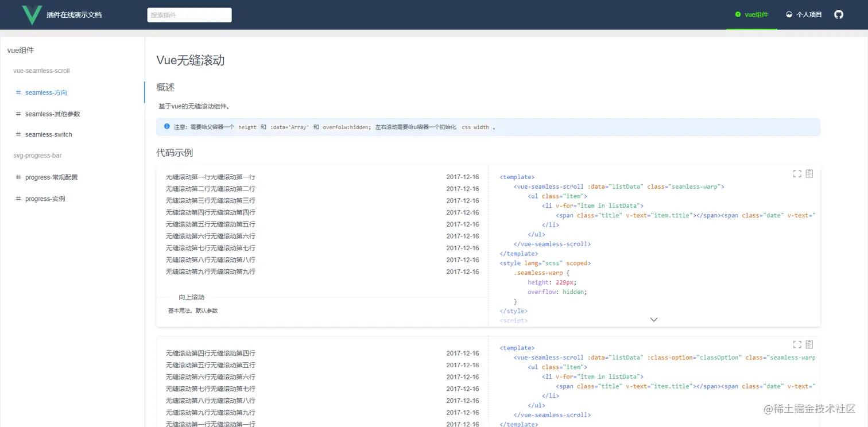Image resolution: width=868 pixels, height=427 pixels.
Task: Click the text 基于vue的无缝滚动组件。
Action: pos(194,106)
